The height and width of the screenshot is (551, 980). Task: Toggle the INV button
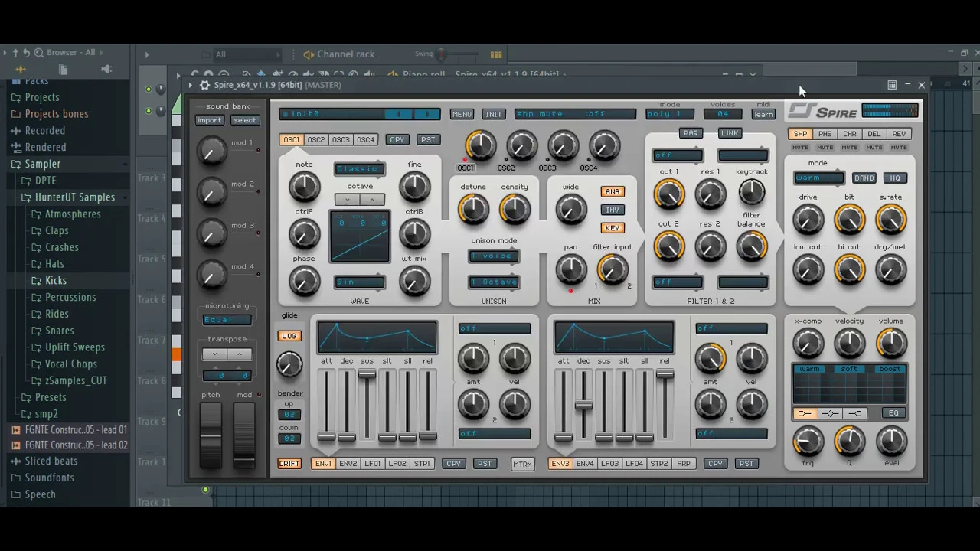tap(612, 210)
